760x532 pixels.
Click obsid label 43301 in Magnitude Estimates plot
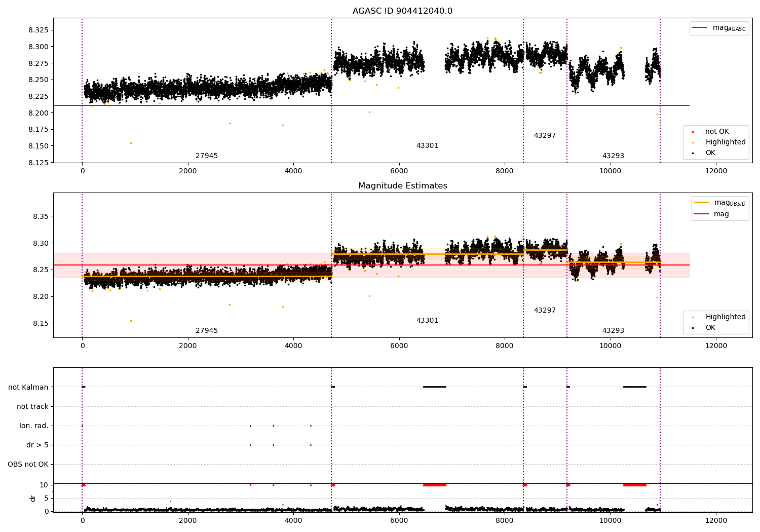(x=427, y=321)
